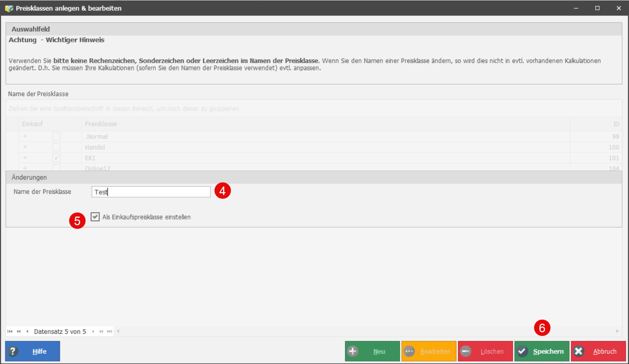Click horizontal scrollbar left arrow
Screen dimensions: 629x364
118,331
